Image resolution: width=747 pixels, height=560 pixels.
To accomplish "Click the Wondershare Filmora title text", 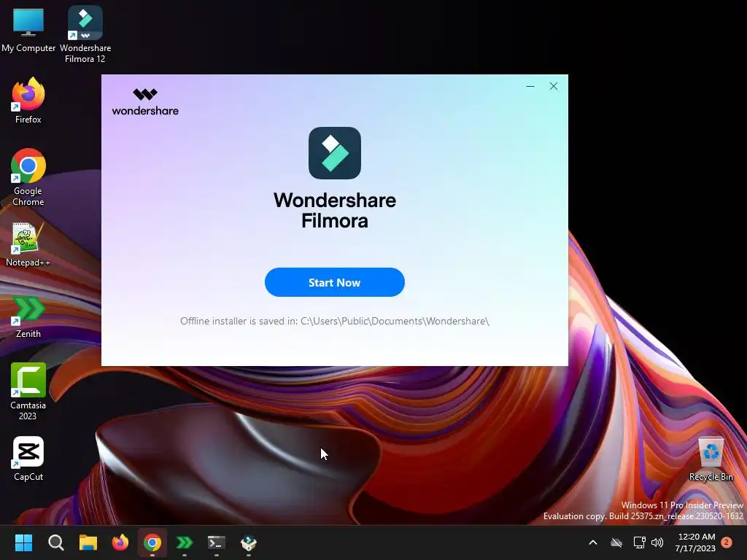I will [334, 210].
